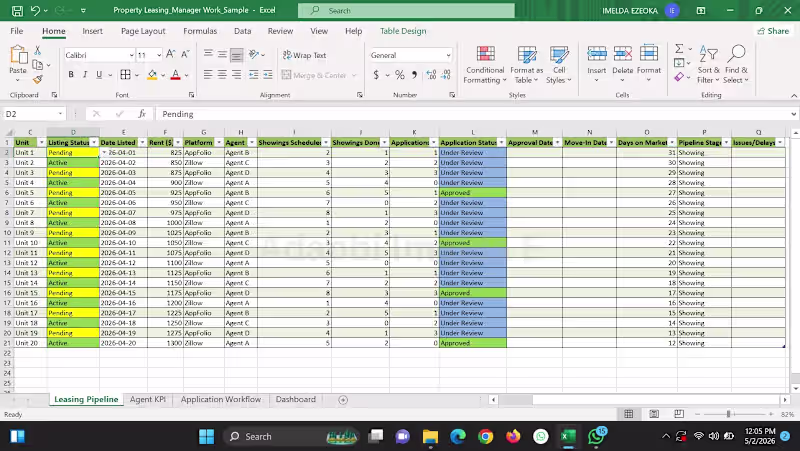
Task: Open Google Chrome from taskbar
Action: [x=486, y=437]
